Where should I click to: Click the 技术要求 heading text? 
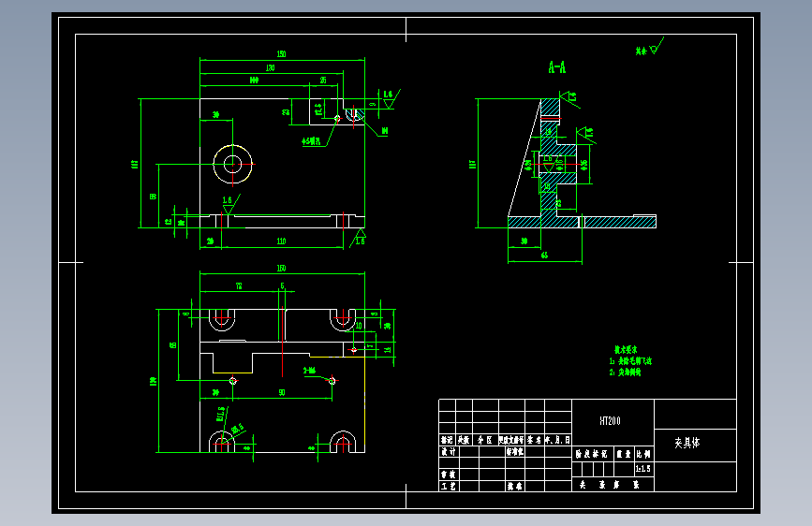tap(626, 350)
